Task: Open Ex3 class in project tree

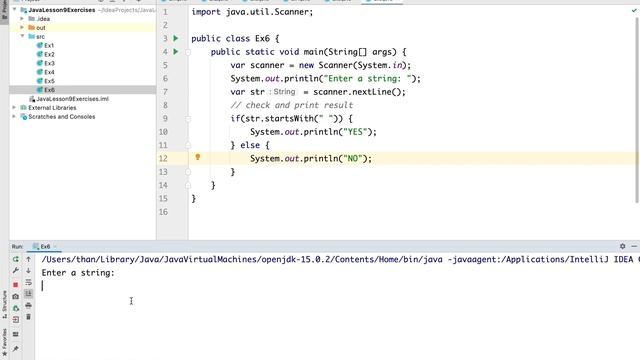Action: 45,63
